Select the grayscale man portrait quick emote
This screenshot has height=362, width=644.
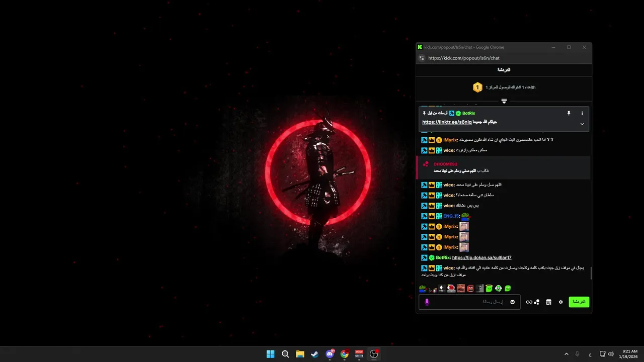click(x=479, y=289)
